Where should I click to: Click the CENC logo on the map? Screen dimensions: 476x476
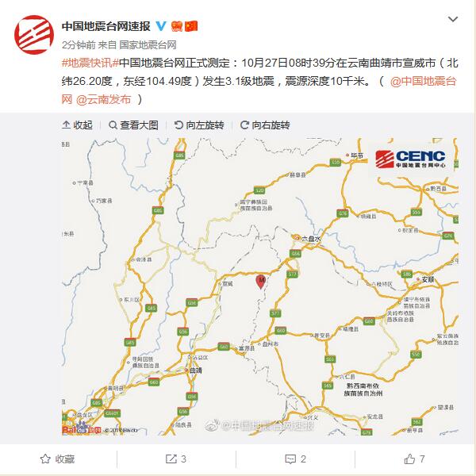[x=410, y=159]
